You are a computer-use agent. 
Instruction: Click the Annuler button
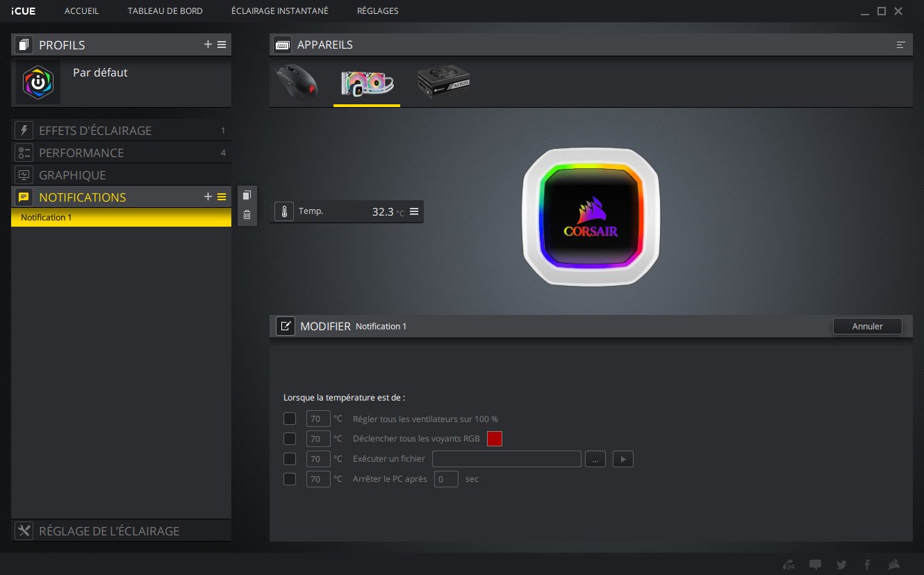click(867, 326)
